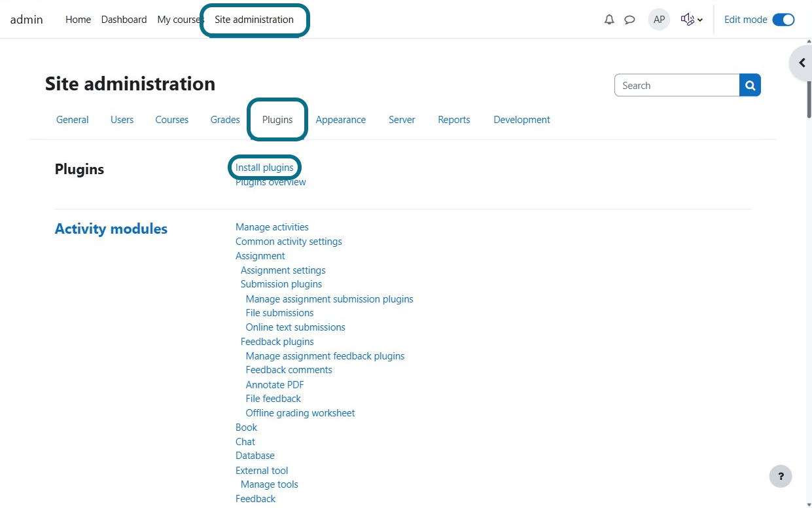Open Annotate PDF link
The width and height of the screenshot is (812, 508).
coord(275,385)
